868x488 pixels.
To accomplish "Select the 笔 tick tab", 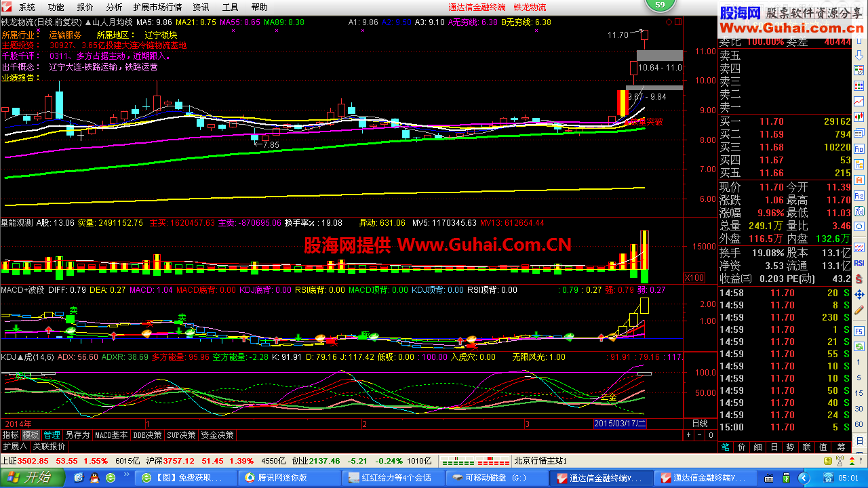I will coord(726,447).
